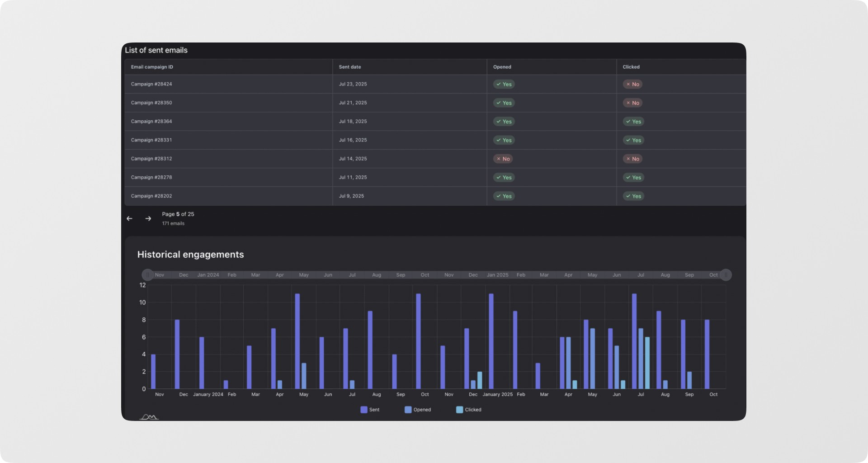Screen dimensions: 868x463
Task: Click the Opened column header
Action: click(x=502, y=67)
